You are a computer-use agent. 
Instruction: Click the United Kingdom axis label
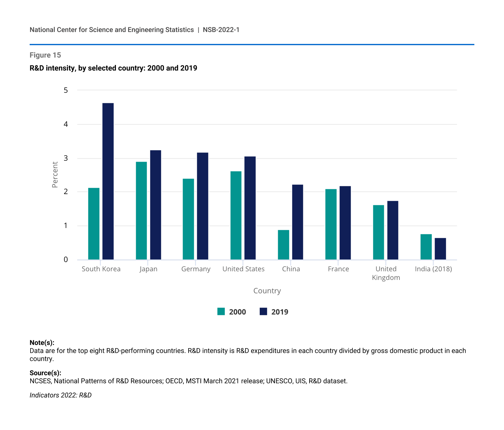click(386, 273)
